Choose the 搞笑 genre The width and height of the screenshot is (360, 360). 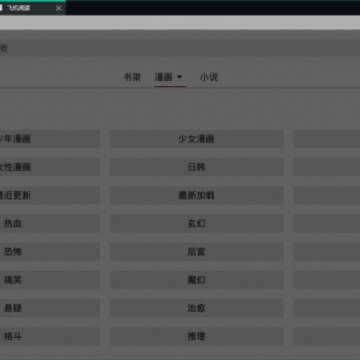pyautogui.click(x=50, y=280)
